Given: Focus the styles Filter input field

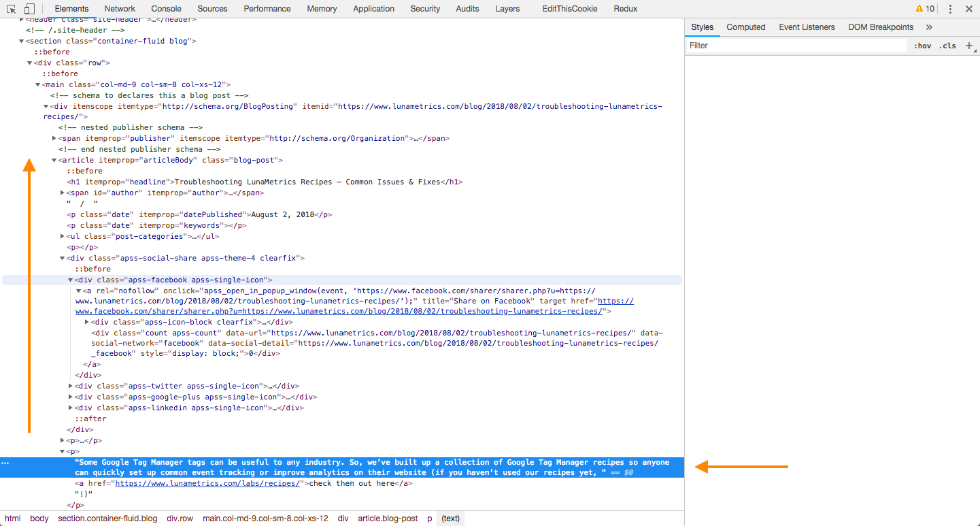Looking at the screenshot, I should coord(796,46).
